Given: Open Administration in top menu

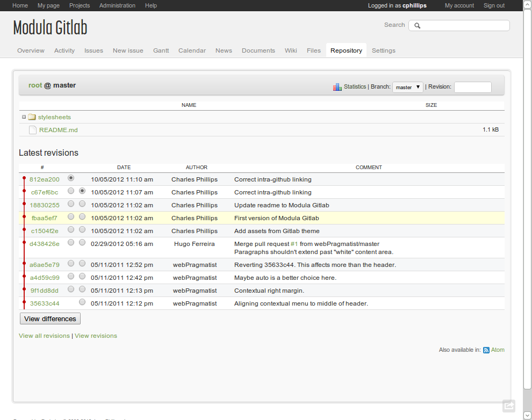Looking at the screenshot, I should [117, 5].
